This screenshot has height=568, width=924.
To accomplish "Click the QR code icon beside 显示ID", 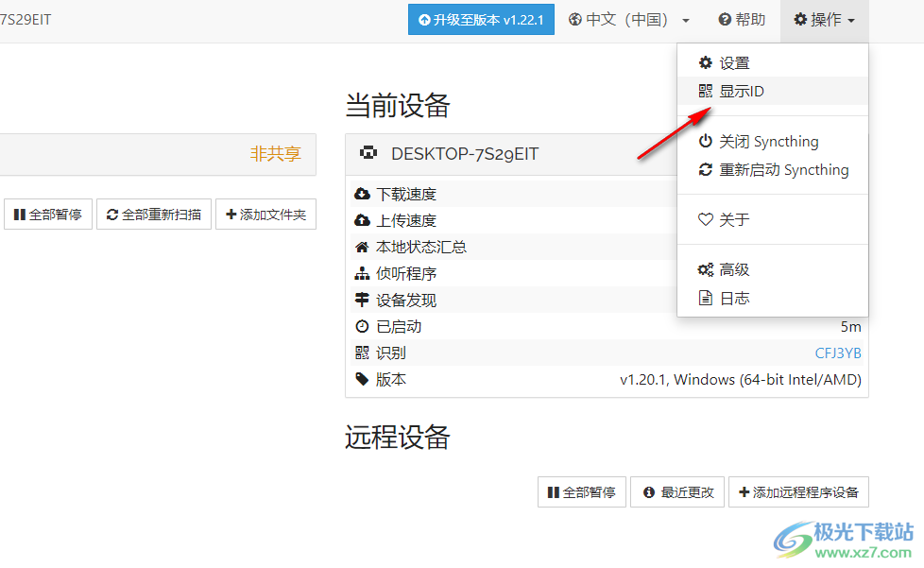I will 706,91.
